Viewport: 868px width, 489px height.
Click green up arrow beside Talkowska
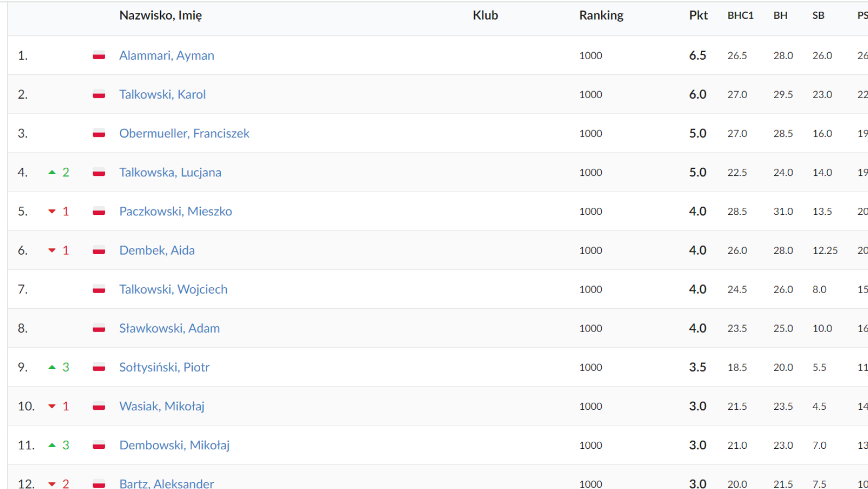(x=52, y=173)
